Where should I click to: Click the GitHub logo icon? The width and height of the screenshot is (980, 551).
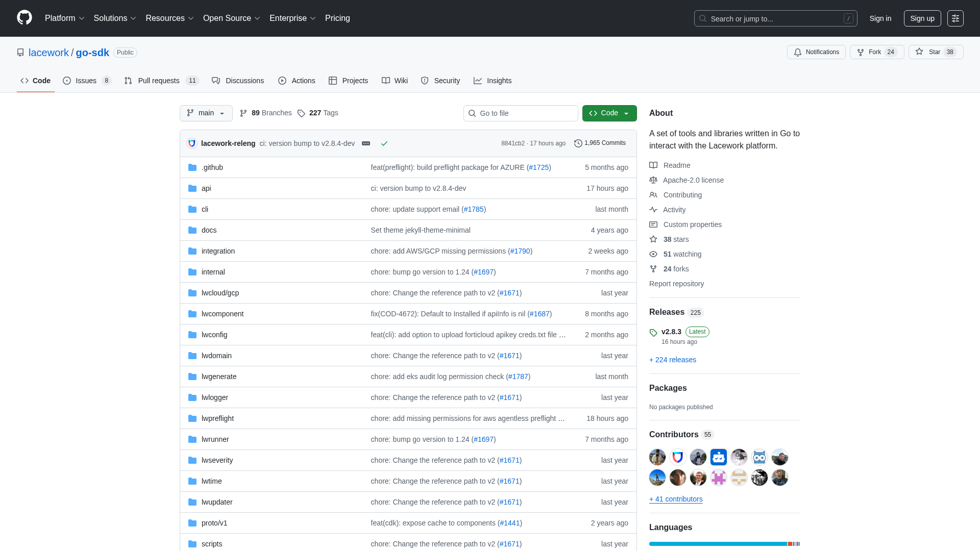pyautogui.click(x=24, y=18)
